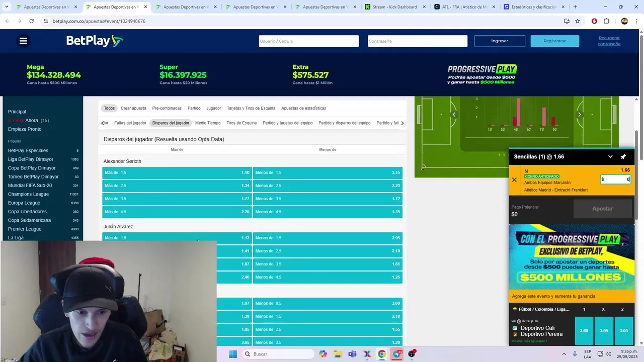Focus the Contraseña password field

coord(417,41)
